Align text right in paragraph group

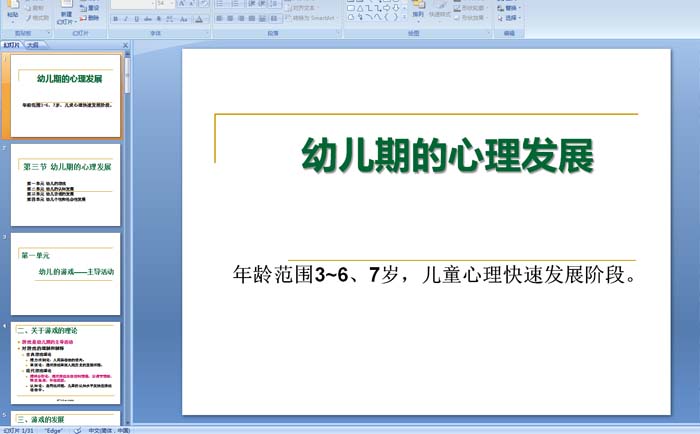click(x=241, y=18)
